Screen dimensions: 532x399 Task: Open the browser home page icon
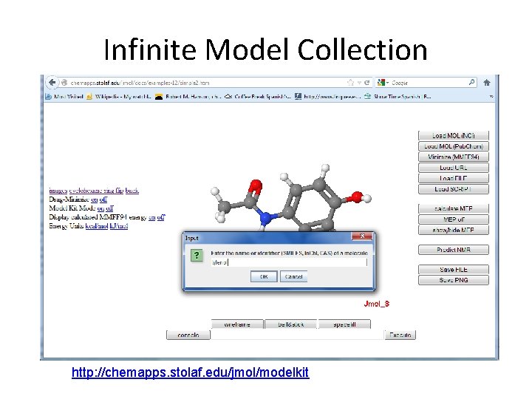[487, 83]
